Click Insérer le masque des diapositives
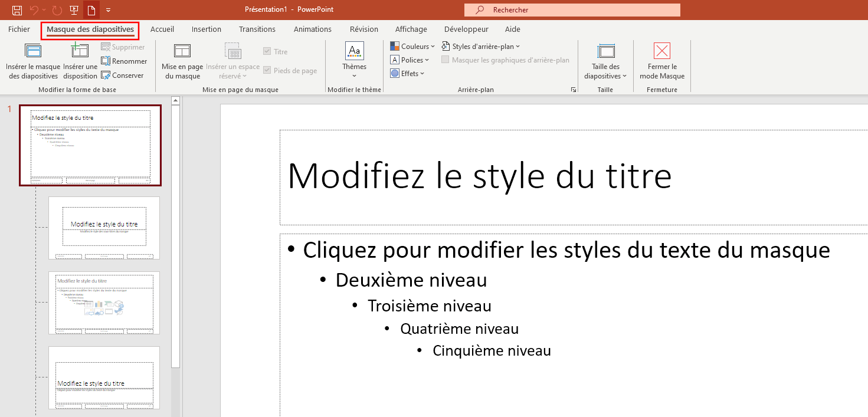Screen dimensions: 868x417 33,61
